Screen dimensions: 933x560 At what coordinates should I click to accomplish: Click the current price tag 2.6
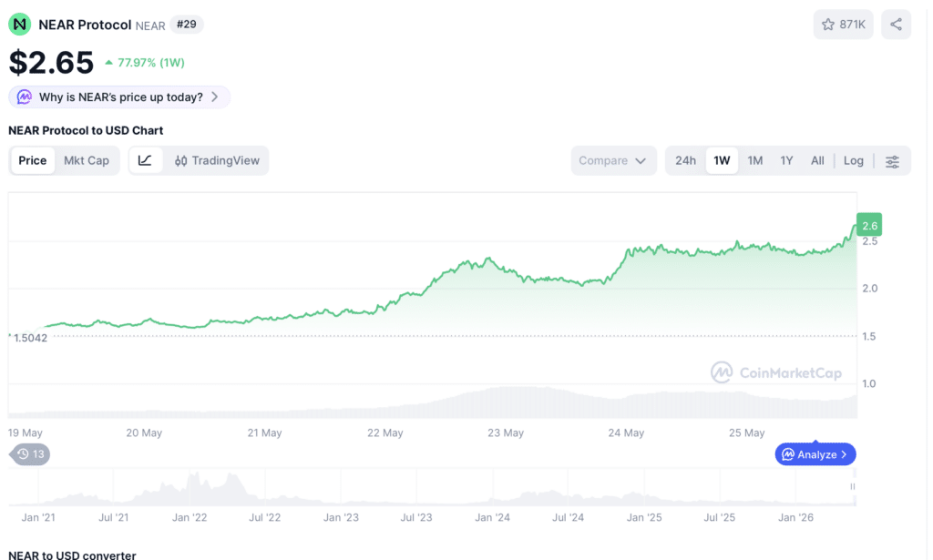pos(869,225)
